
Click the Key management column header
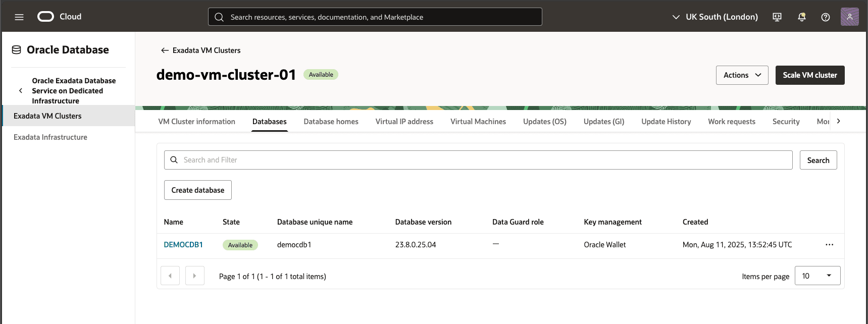(x=612, y=222)
